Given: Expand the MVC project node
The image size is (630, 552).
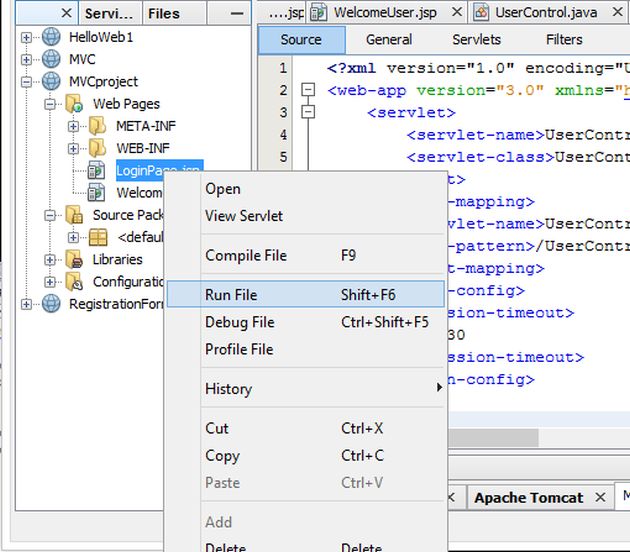Looking at the screenshot, I should [x=26, y=59].
